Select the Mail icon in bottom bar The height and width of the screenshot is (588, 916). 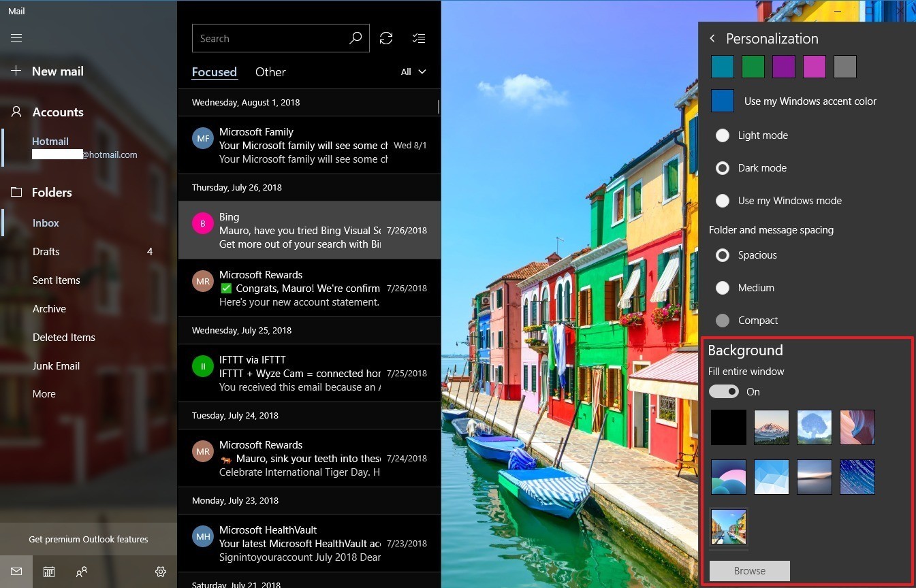pyautogui.click(x=16, y=572)
